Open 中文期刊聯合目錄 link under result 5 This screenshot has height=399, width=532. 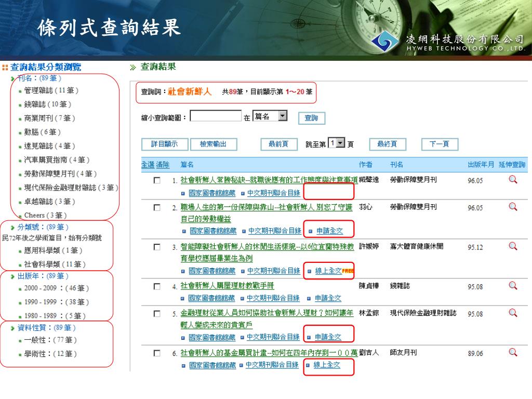click(x=273, y=337)
